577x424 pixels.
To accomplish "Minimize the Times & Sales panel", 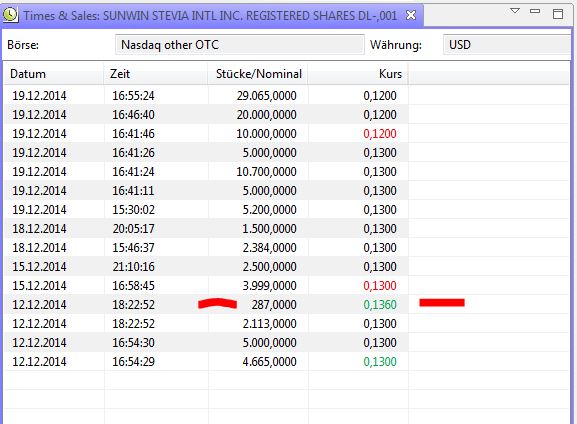I will [535, 11].
